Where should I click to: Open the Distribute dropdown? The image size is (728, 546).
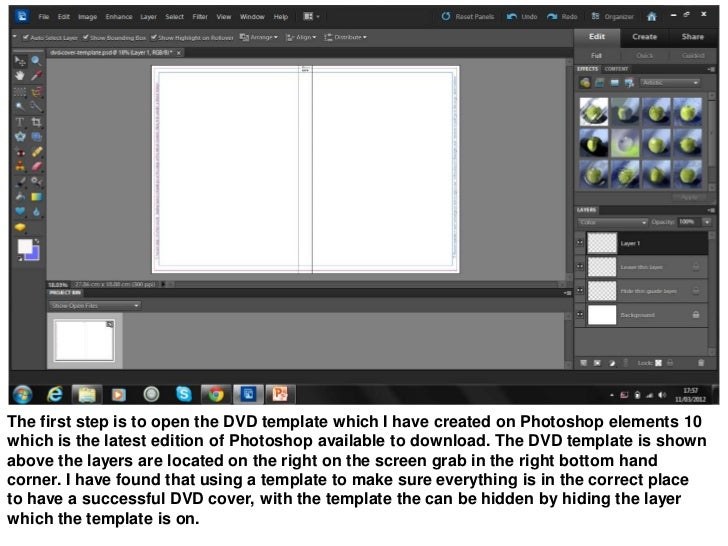(345, 37)
